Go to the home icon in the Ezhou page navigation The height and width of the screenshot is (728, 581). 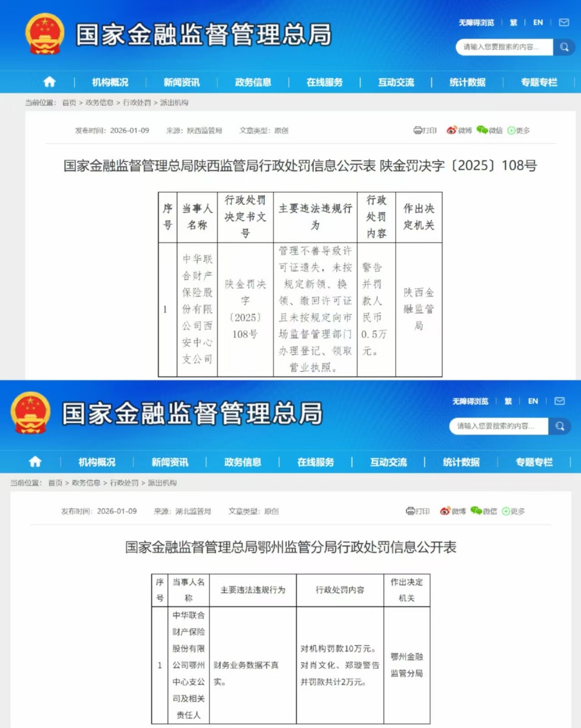point(35,462)
